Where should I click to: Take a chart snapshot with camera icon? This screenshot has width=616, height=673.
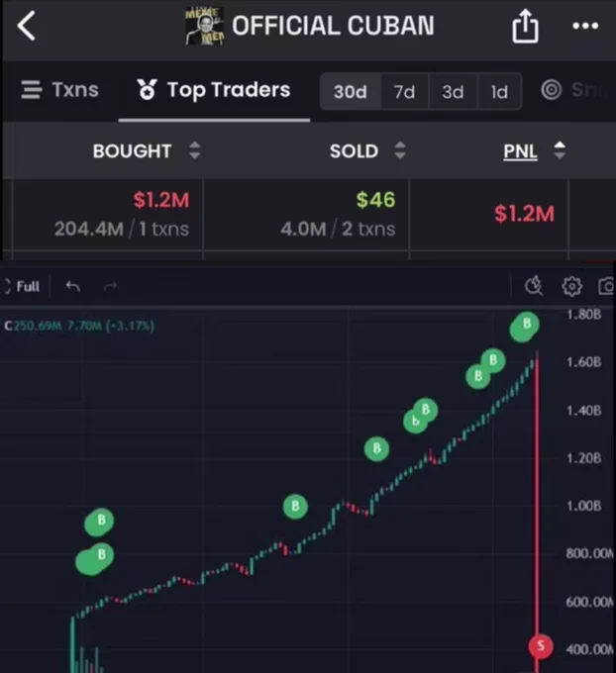click(606, 286)
